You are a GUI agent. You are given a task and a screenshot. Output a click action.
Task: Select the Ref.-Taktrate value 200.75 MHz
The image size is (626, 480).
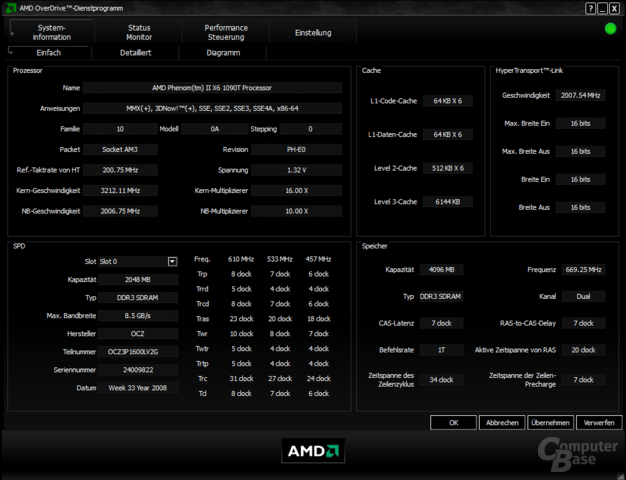[120, 170]
